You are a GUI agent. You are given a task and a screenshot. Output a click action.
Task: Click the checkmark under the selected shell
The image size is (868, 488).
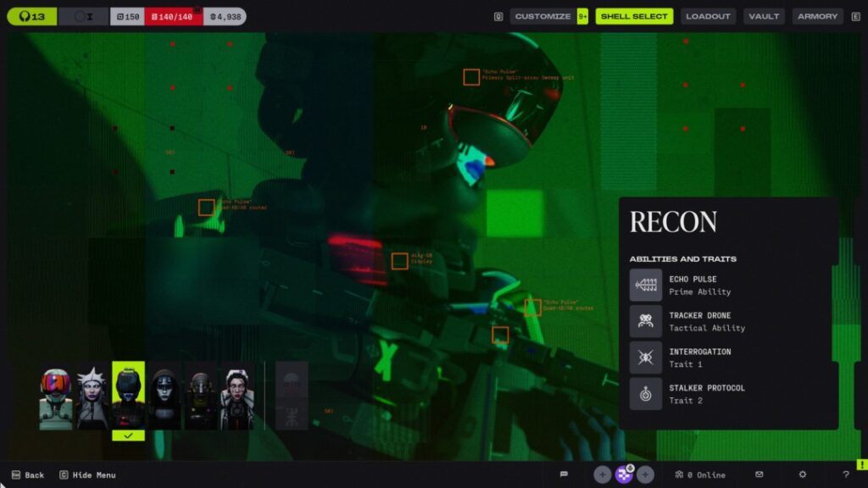pyautogui.click(x=129, y=436)
